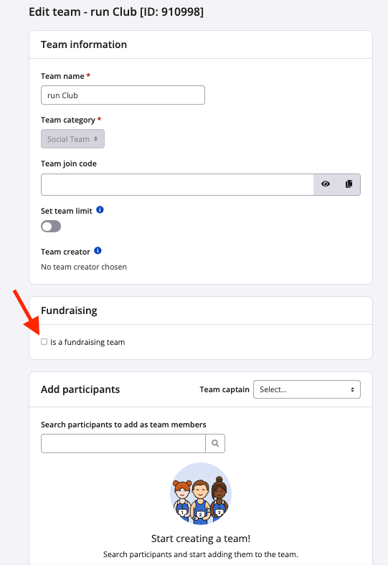Screen dimensions: 388x565
Task: Open the Team category Social Team dropdown
Action: (x=73, y=139)
